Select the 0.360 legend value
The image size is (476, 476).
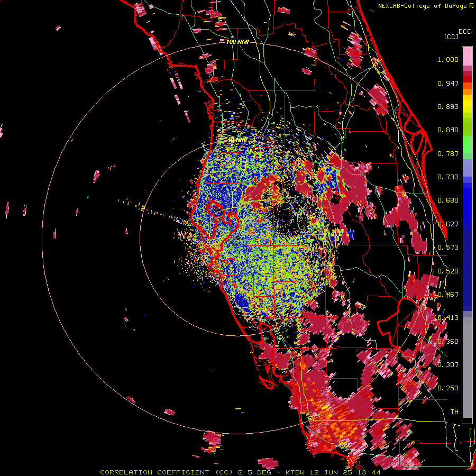pos(448,342)
